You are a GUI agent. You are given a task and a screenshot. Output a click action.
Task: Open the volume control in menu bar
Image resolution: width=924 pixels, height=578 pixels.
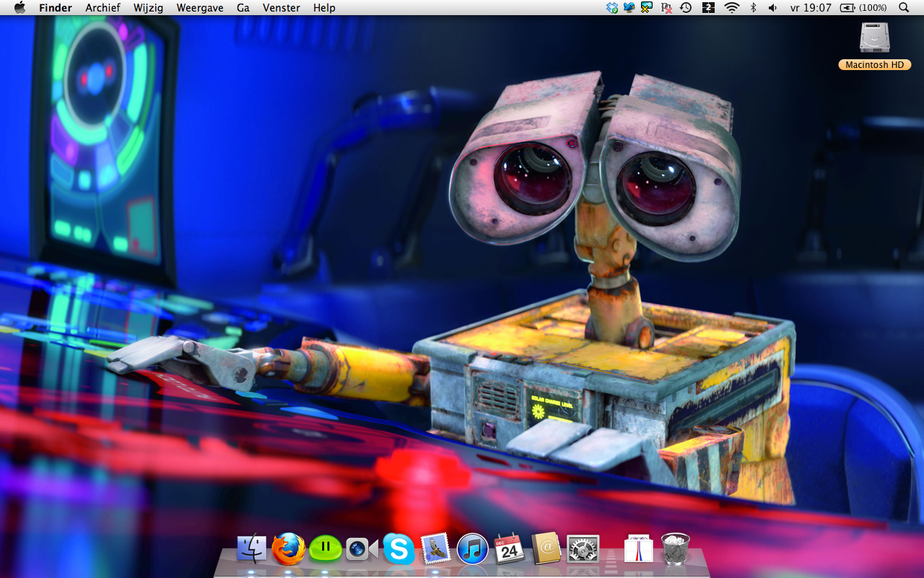[x=772, y=8]
